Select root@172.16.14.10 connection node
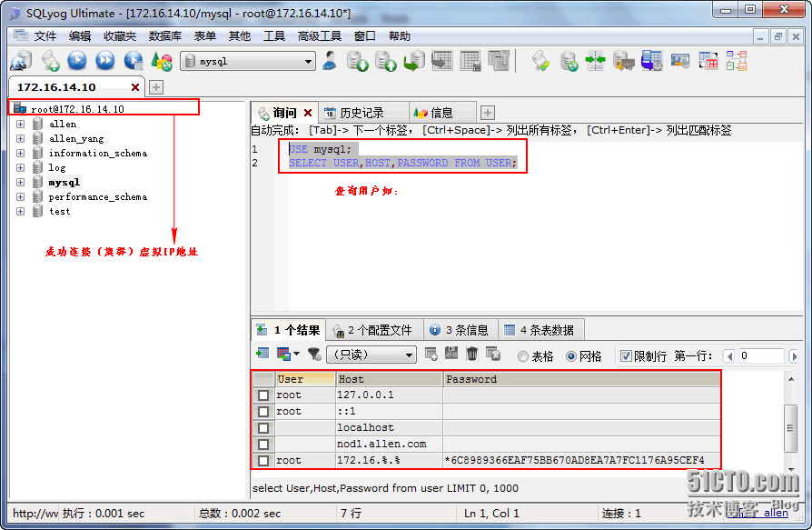The height and width of the screenshot is (530, 812). click(77, 109)
